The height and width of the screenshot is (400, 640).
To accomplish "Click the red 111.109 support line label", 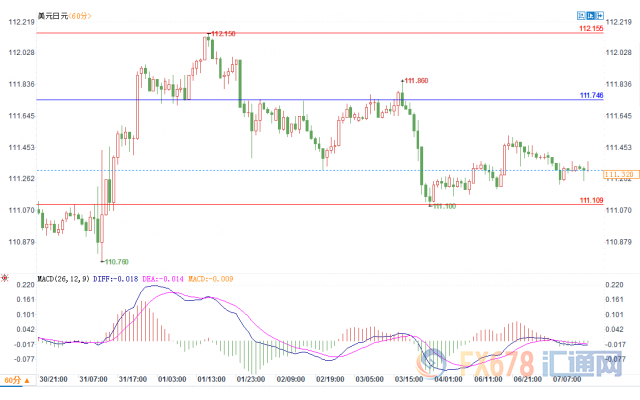I will pos(590,200).
